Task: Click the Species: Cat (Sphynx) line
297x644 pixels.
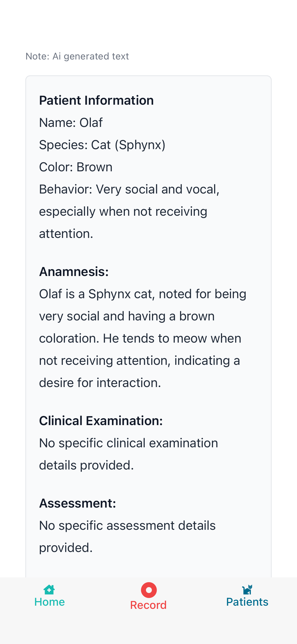Action: 102,145
